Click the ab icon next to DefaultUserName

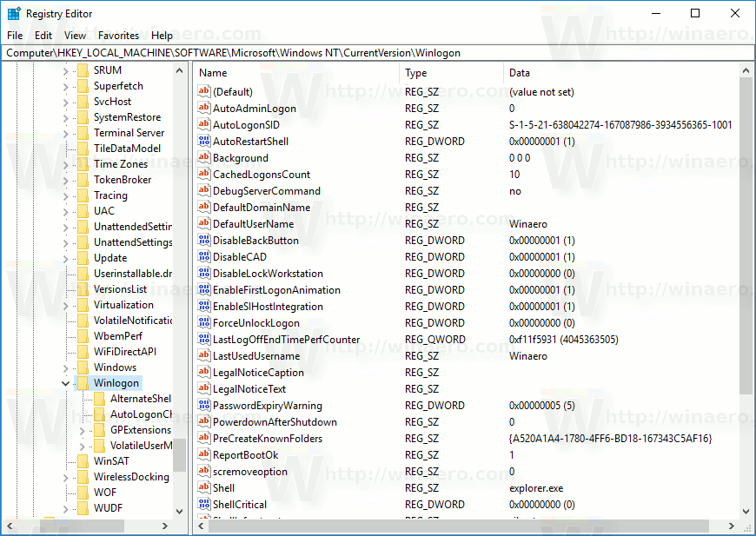click(205, 223)
